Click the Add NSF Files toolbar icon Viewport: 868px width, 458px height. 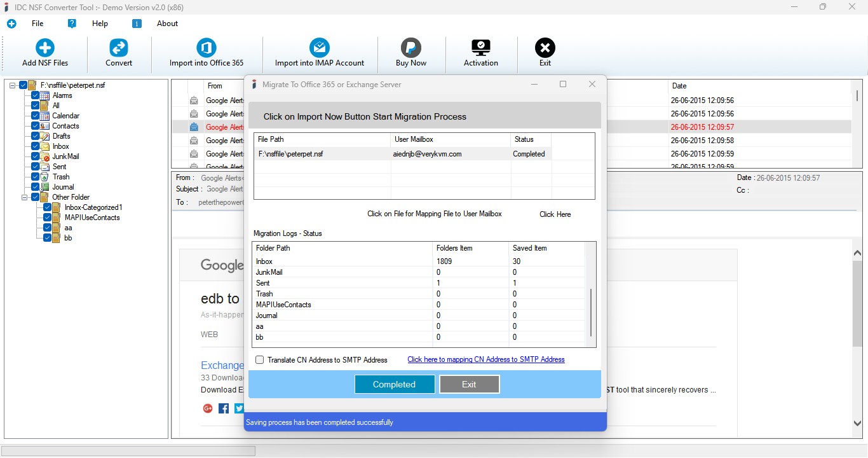point(45,48)
